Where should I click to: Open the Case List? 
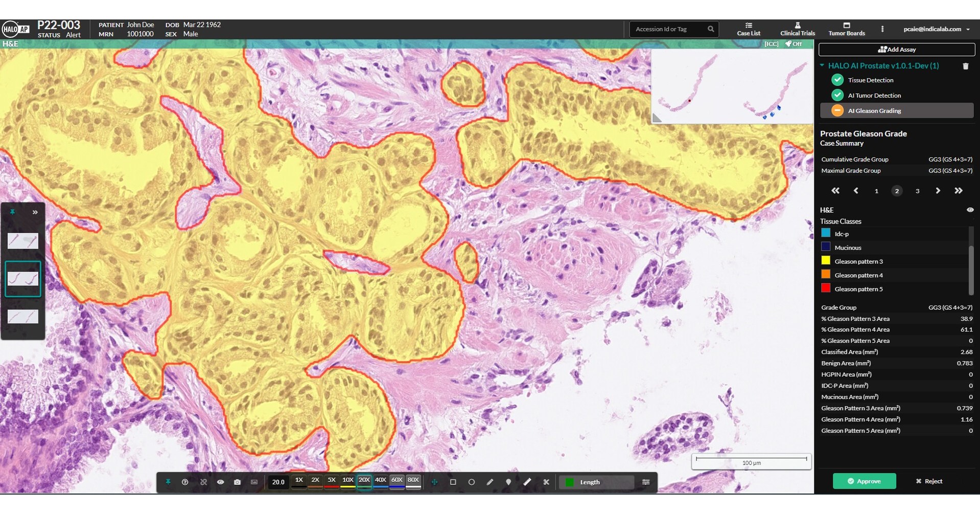coord(749,29)
